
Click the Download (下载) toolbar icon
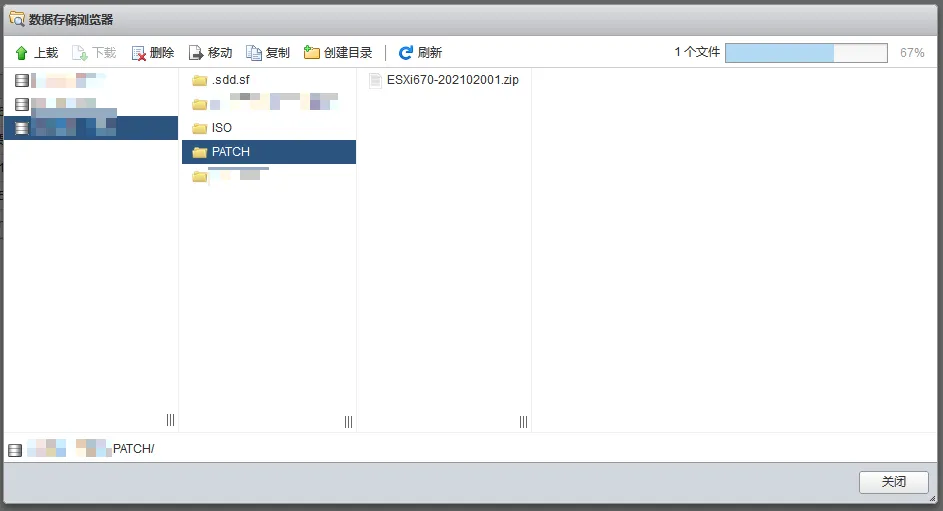[80, 53]
